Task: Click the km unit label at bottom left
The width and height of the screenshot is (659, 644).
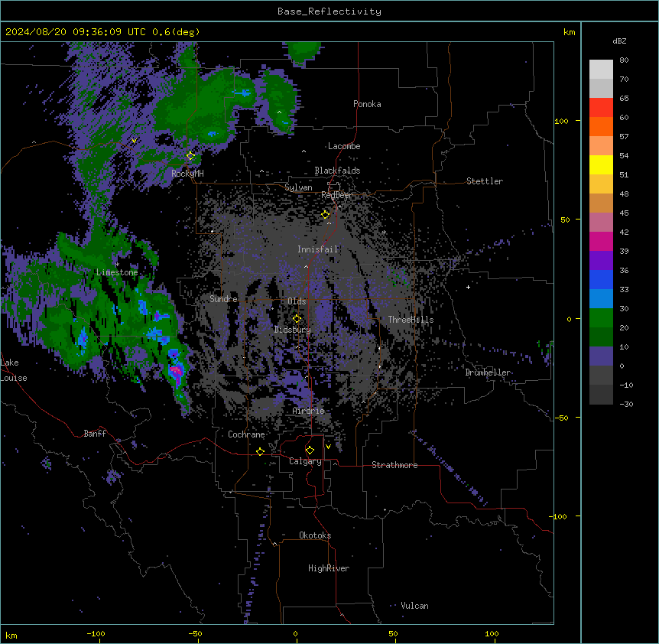Action: (11, 636)
